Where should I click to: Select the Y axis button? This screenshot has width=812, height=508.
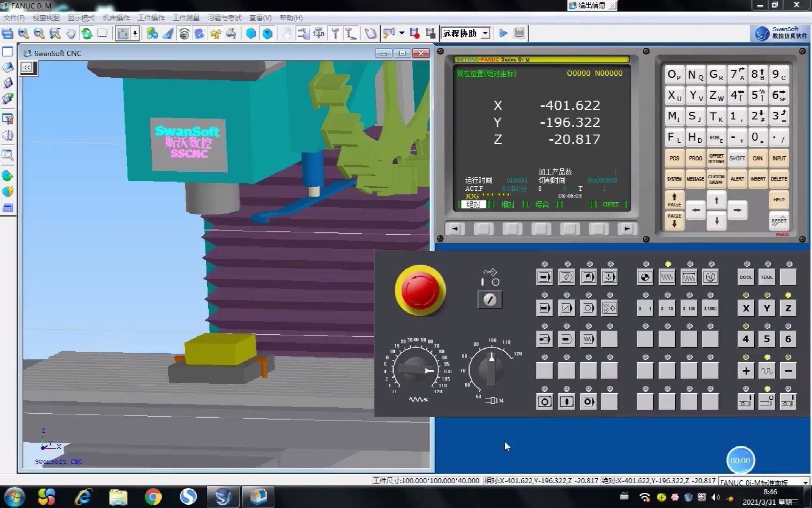[767, 308]
